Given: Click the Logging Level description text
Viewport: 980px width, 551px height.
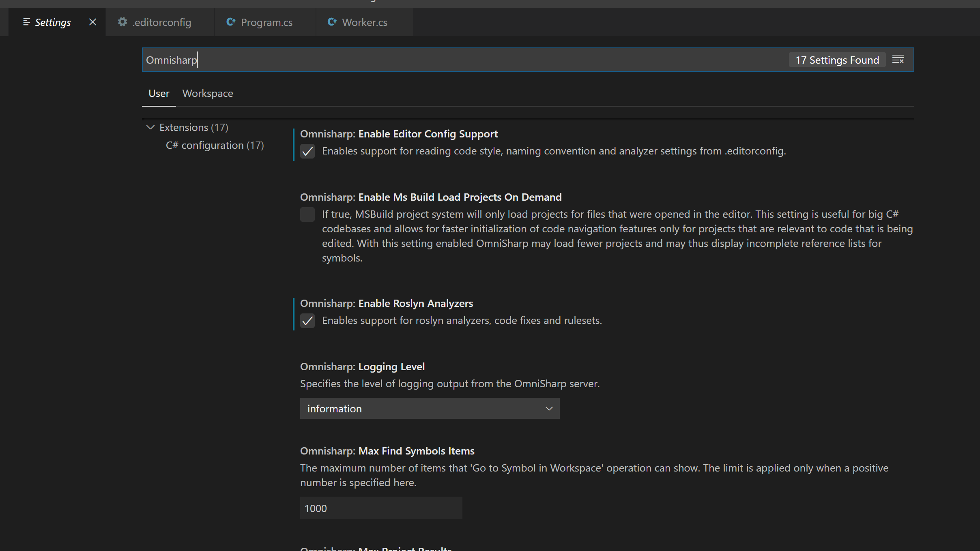Looking at the screenshot, I should tap(450, 384).
